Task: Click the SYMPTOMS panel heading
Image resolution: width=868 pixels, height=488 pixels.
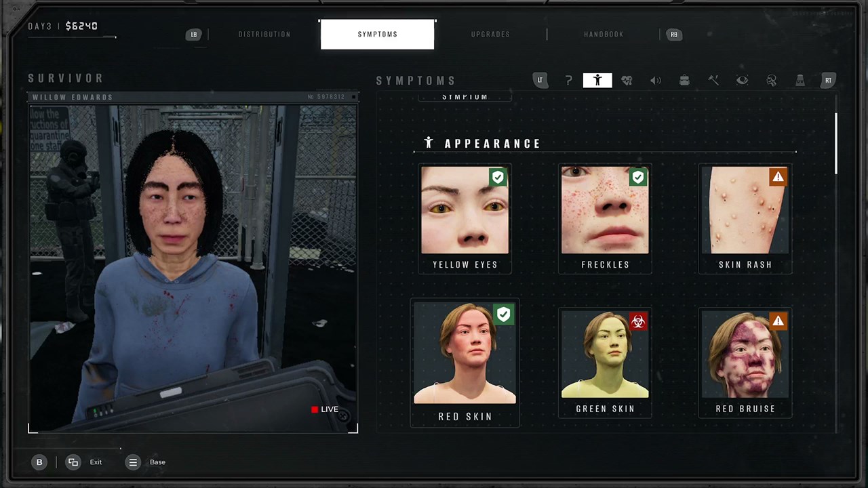Action: coord(416,81)
